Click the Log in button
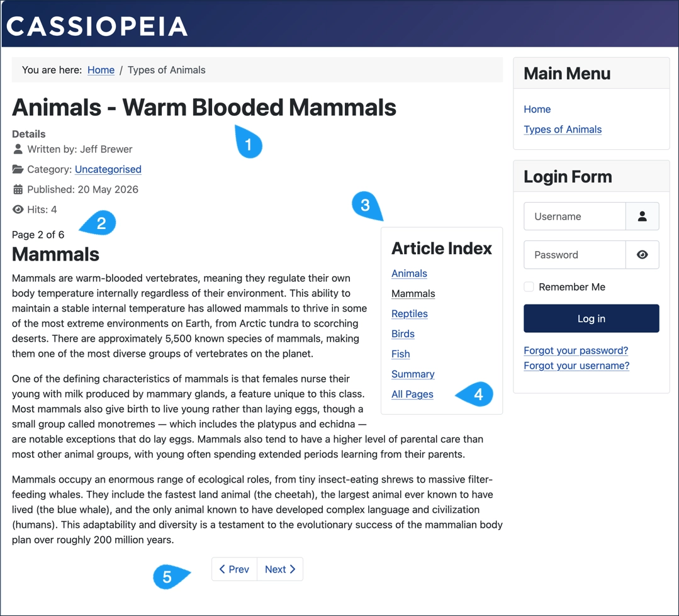This screenshot has width=679, height=616. point(591,318)
